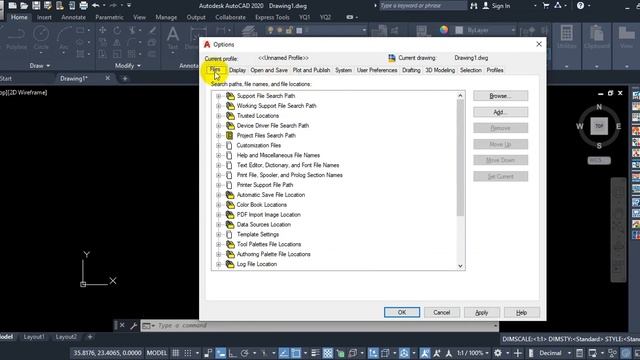Click the Type a keyword or phrase search box
This screenshot has height=360, width=640.
(x=422, y=6)
